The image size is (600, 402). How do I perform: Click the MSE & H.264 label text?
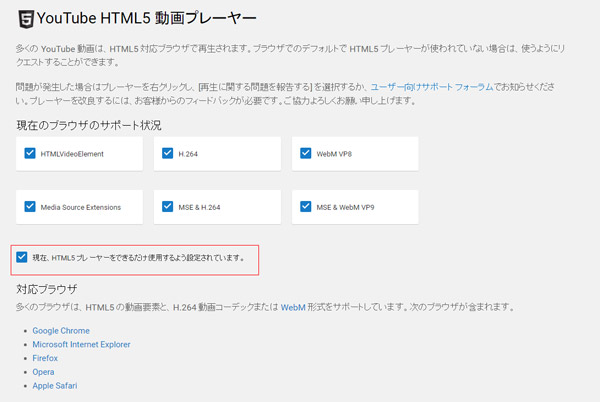point(199,207)
